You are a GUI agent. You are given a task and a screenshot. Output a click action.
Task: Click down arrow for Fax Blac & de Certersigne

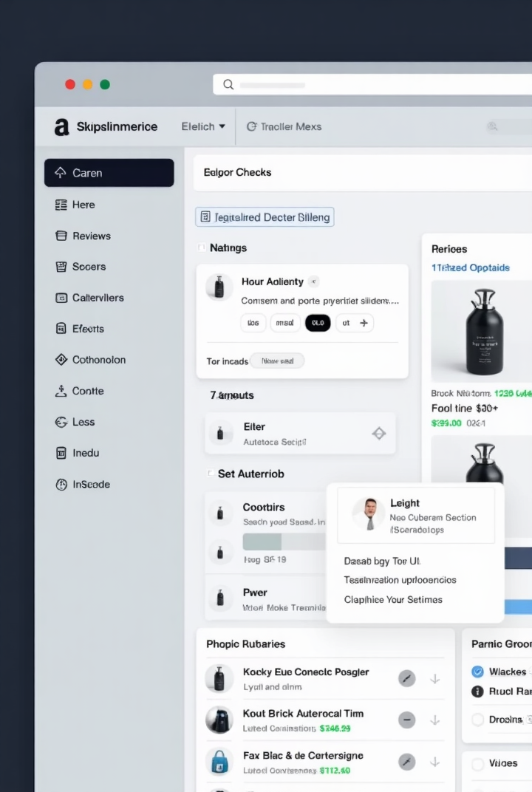point(435,762)
